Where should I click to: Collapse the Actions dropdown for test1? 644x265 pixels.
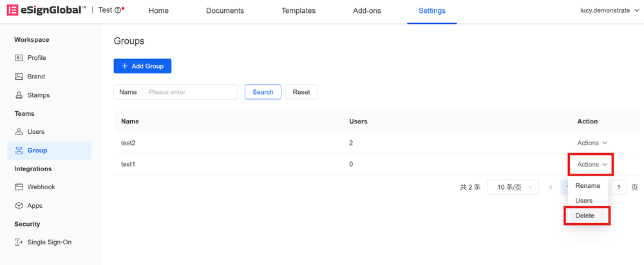pos(592,165)
